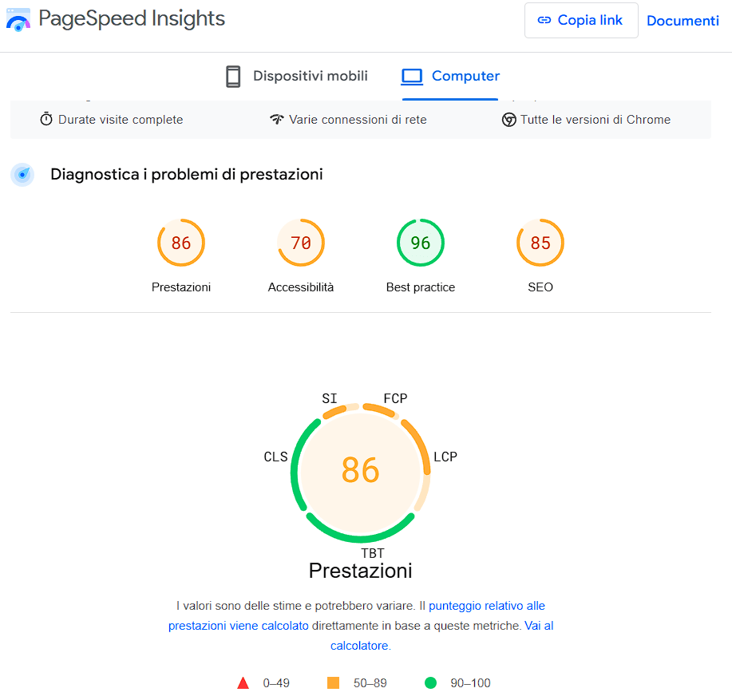Click Tutte le versioni di Chrome text
732x700 pixels.
pos(595,120)
